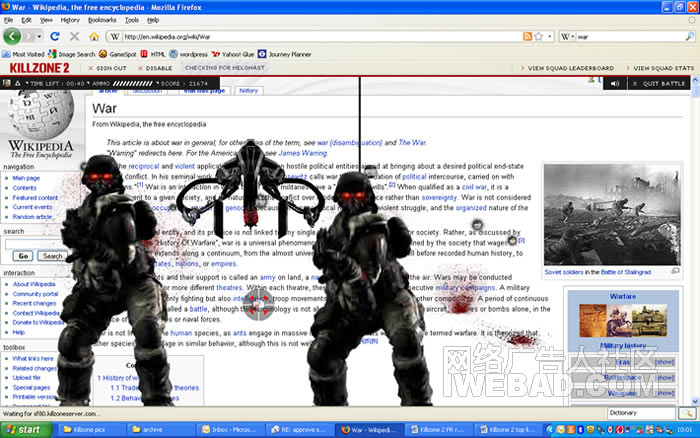This screenshot has width=700, height=438.
Task: Click the Wikipedia Search button
Action: [52, 256]
